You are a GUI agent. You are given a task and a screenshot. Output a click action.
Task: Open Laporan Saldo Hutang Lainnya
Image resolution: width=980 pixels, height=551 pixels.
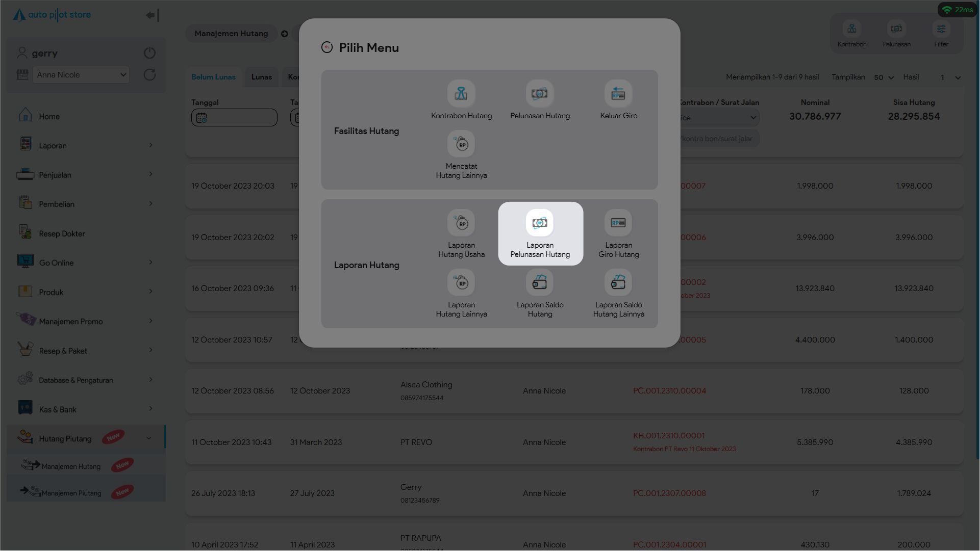pyautogui.click(x=618, y=283)
